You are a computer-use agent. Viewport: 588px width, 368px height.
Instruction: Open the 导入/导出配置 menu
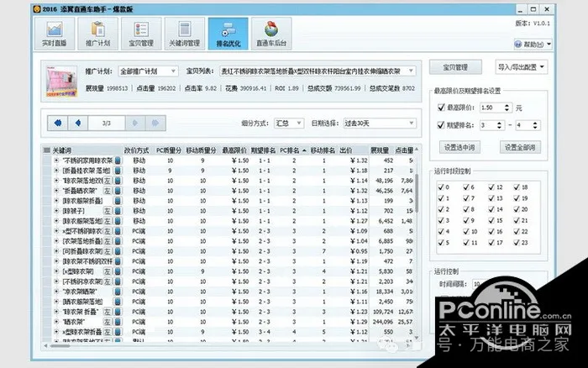[x=521, y=66]
